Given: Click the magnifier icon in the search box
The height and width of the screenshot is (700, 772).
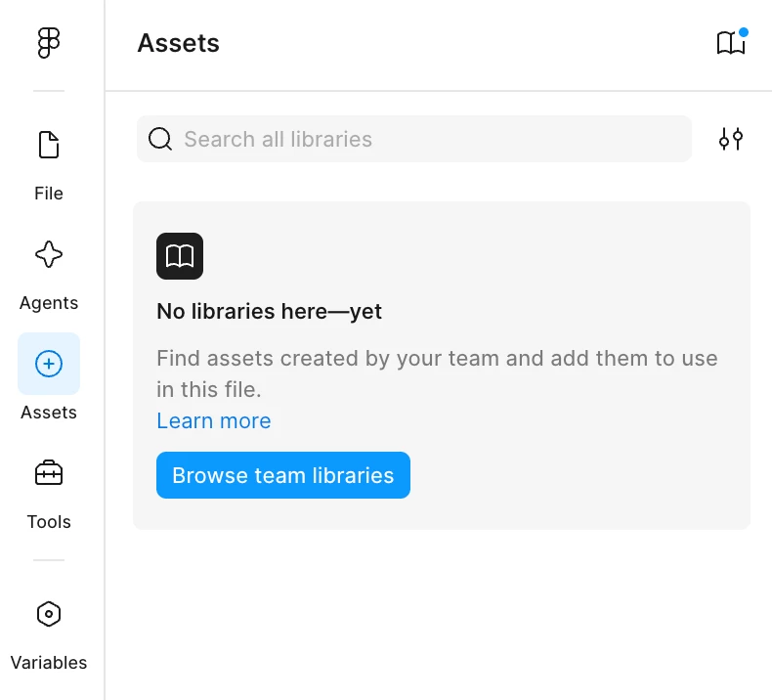Looking at the screenshot, I should [x=160, y=139].
